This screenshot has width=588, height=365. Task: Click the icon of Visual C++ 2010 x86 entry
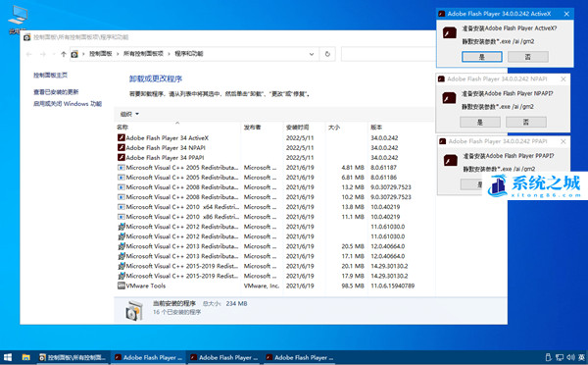click(x=122, y=217)
